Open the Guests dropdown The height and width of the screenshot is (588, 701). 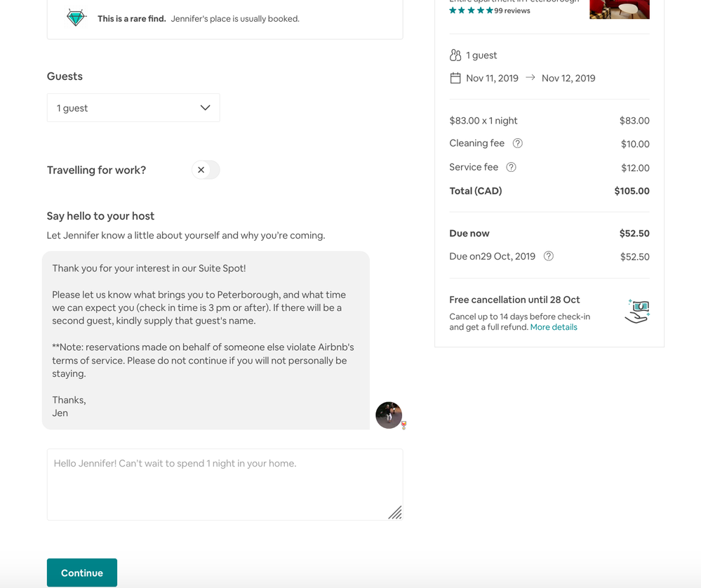click(x=133, y=108)
